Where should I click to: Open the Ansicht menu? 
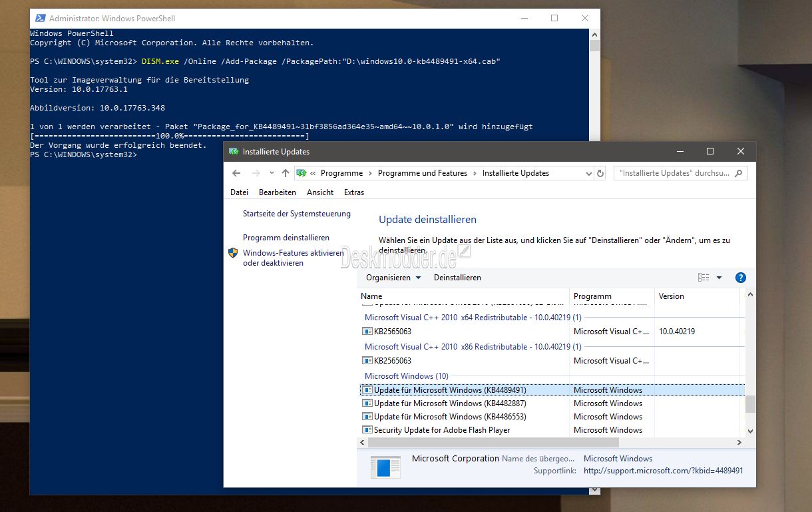coord(320,192)
